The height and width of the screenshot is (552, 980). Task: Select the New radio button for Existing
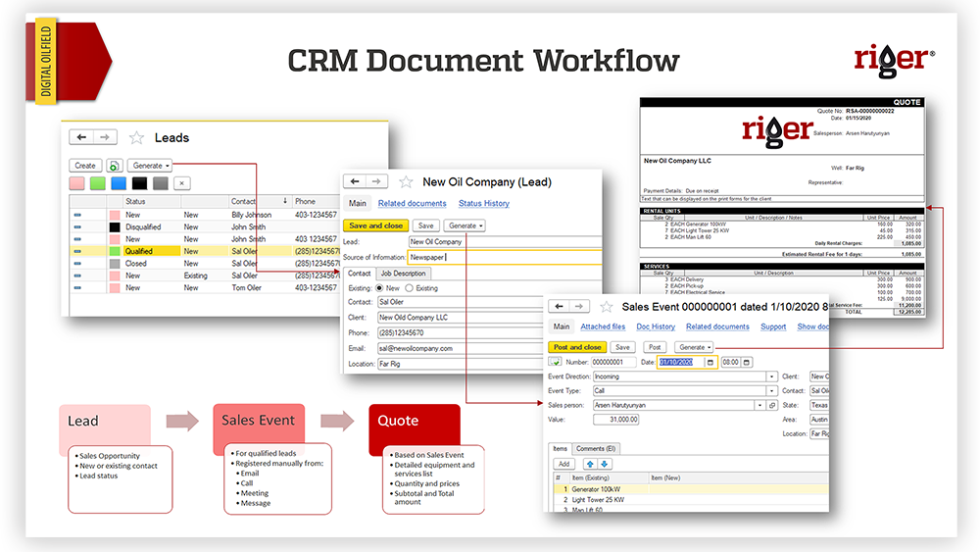380,288
